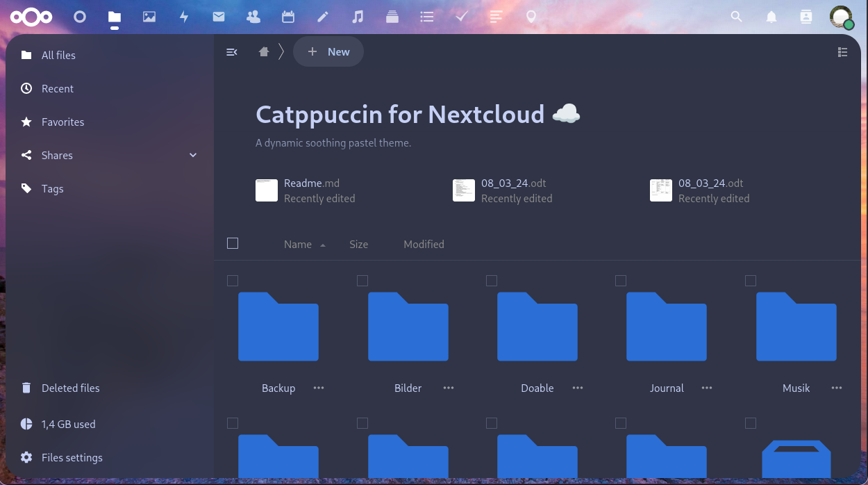Viewport: 868px width, 485px height.
Task: Open Files settings
Action: (x=72, y=457)
